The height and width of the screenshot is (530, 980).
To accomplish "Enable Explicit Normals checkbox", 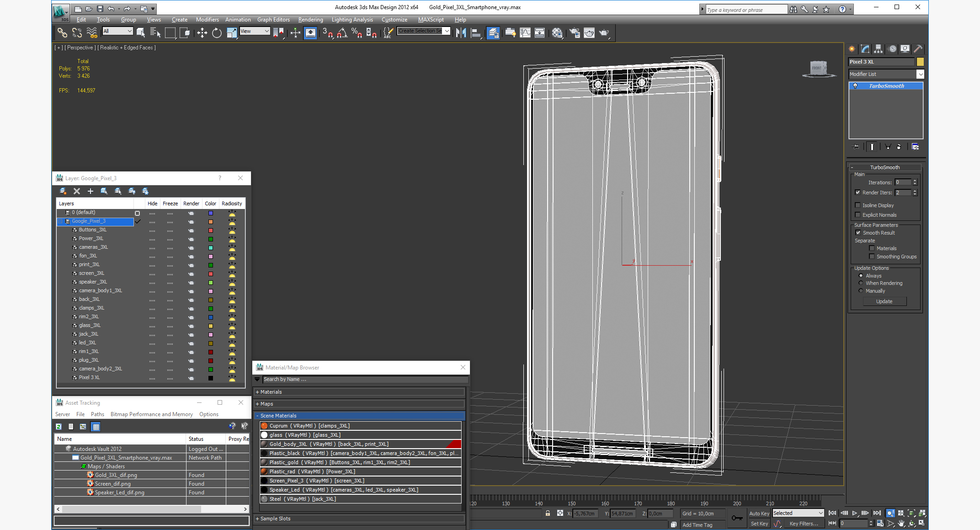I will pos(857,215).
